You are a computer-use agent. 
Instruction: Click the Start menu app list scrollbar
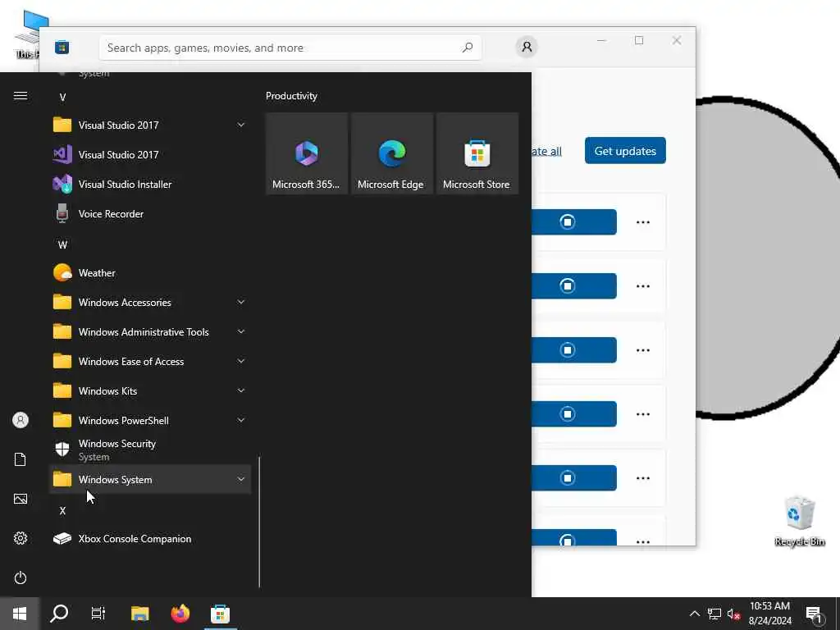pyautogui.click(x=259, y=522)
